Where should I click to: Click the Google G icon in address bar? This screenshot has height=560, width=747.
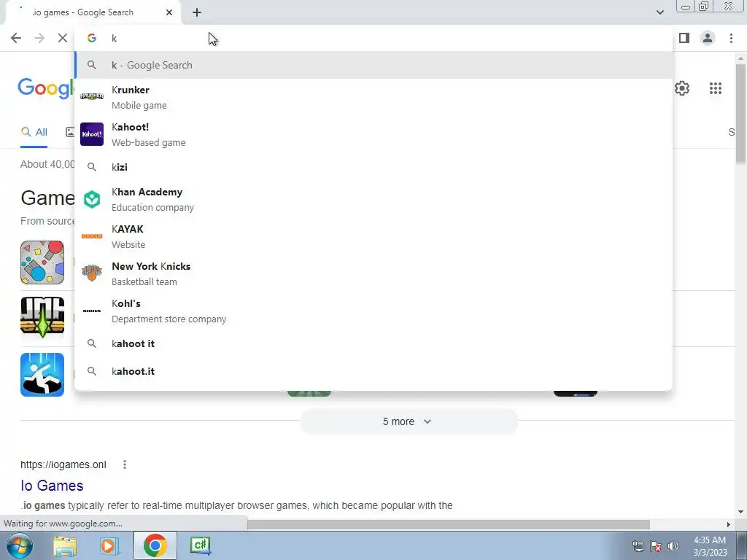click(x=92, y=38)
